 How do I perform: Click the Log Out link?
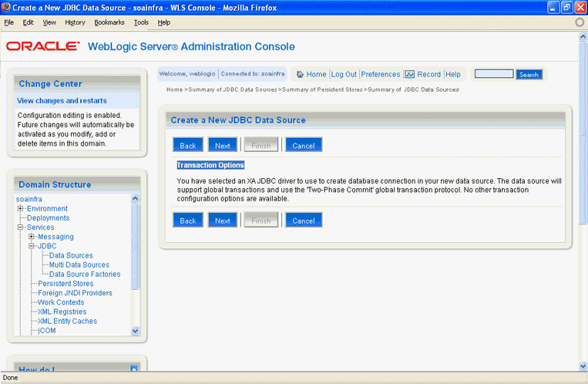pyautogui.click(x=344, y=75)
